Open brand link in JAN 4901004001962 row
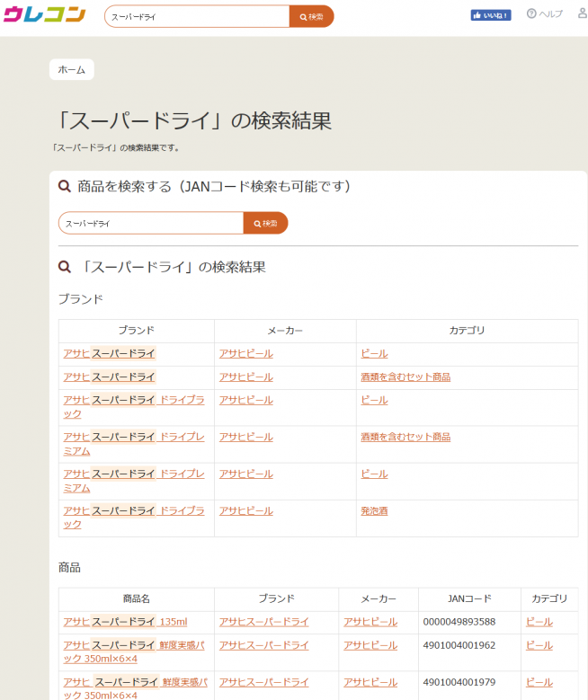Viewport: 588px width, 700px height. 263,645
